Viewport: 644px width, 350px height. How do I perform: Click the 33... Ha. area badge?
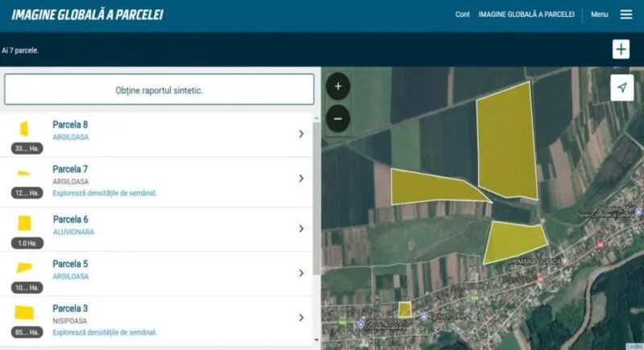pos(27,148)
